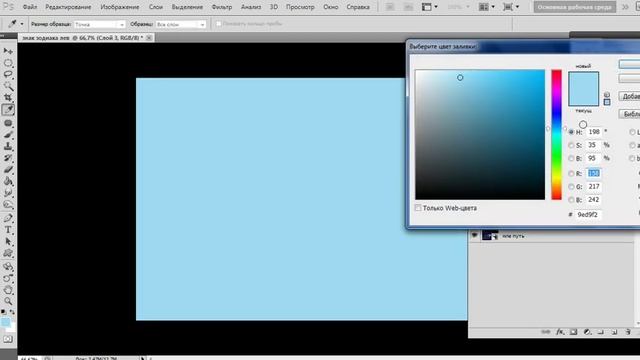Screen dimensions: 640x360
Task: Open the 'Фильтр' menu
Action: (x=222, y=7)
